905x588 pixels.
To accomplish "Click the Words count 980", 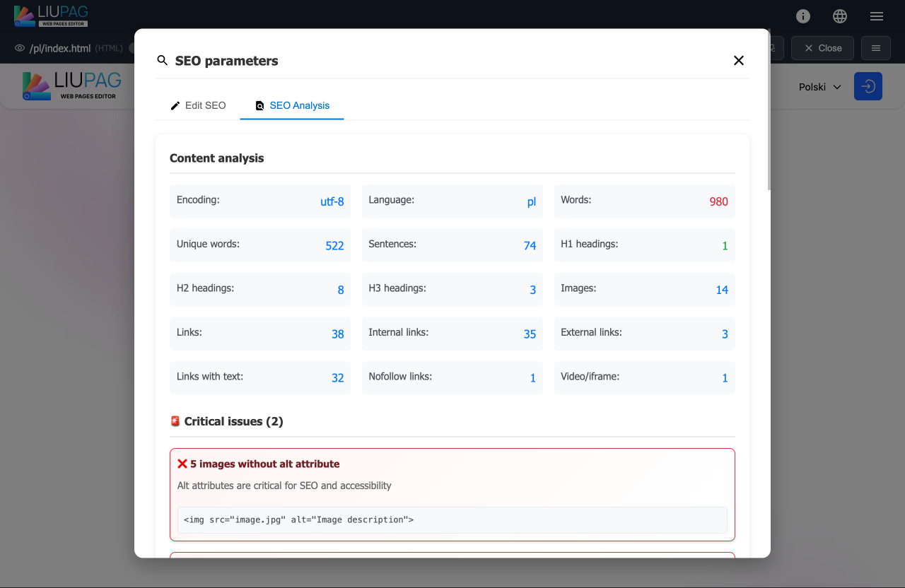I will pyautogui.click(x=718, y=201).
